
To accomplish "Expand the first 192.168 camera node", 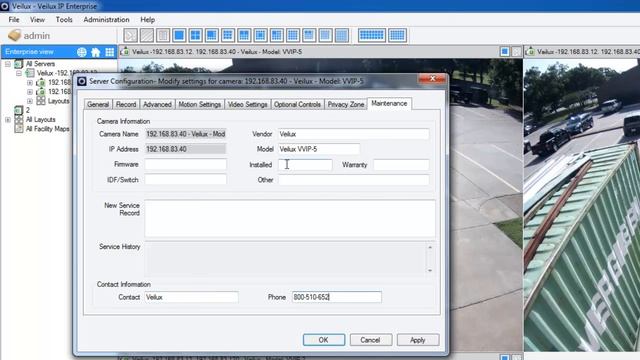I will 30,83.
